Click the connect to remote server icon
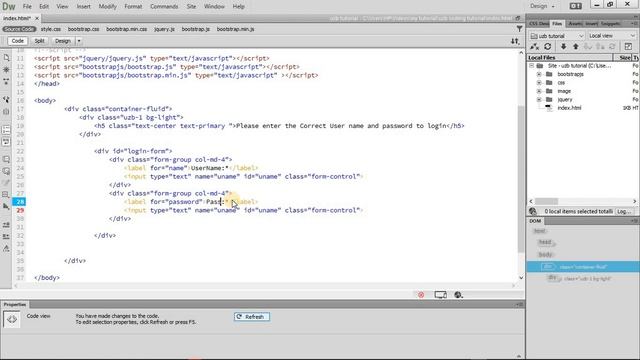 [x=535, y=47]
